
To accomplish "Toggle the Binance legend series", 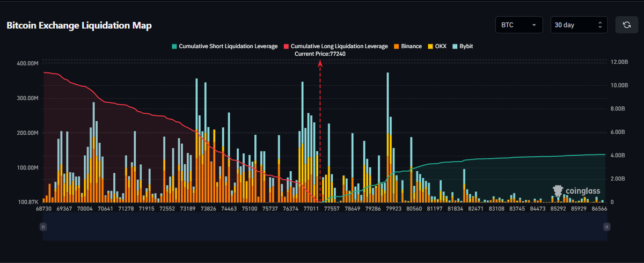I will 408,47.
